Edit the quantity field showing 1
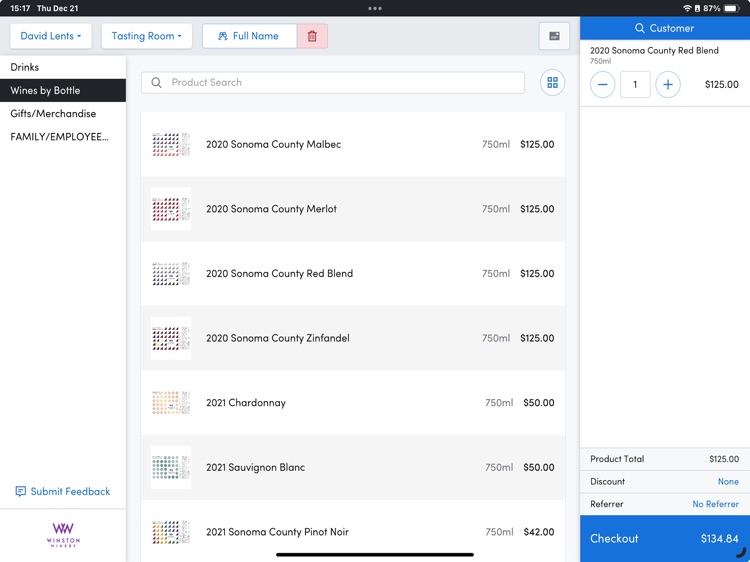Screen dimensions: 750x562 pos(635,85)
